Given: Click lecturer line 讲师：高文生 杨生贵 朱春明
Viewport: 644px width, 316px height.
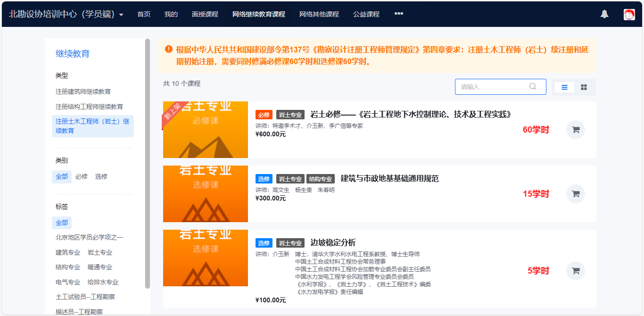Looking at the screenshot, I should pos(295,190).
